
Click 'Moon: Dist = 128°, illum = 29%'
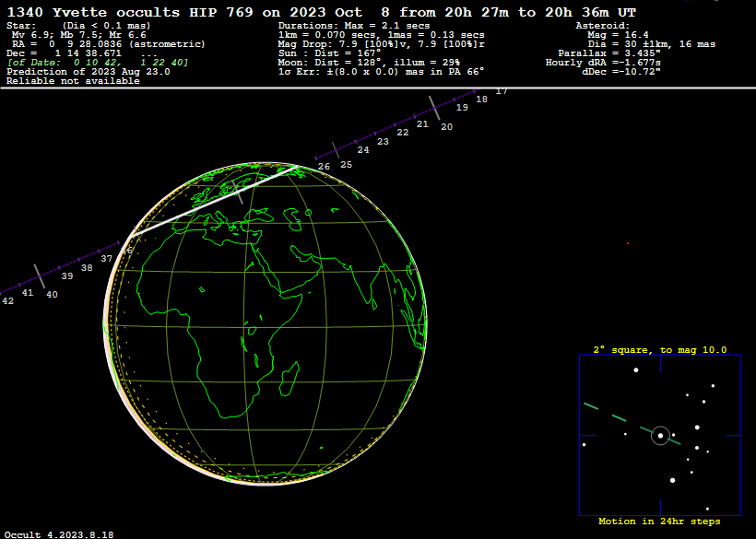369,63
